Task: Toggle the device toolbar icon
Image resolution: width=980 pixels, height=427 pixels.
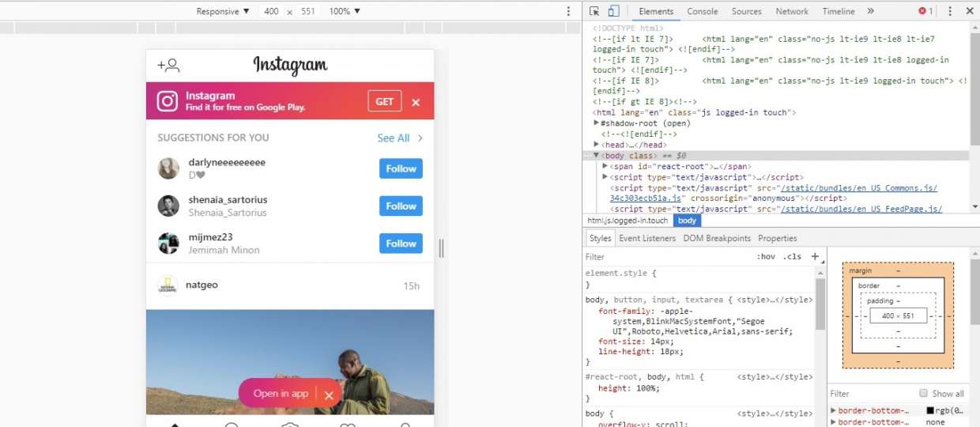Action: [613, 11]
